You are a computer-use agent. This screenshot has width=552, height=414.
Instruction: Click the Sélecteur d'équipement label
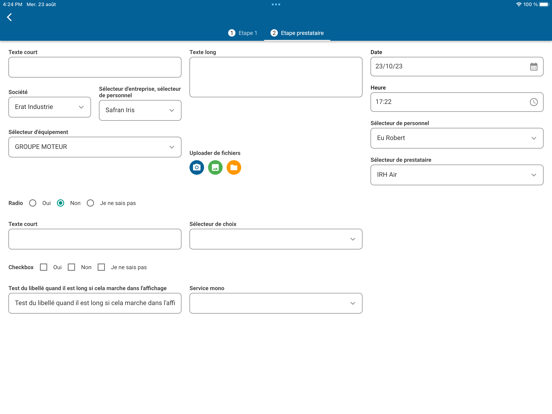pyautogui.click(x=38, y=132)
